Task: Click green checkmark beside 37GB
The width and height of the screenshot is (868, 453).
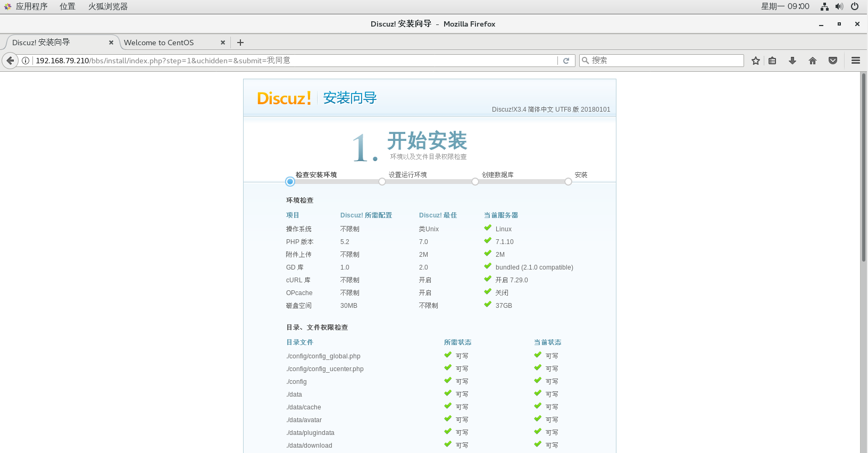Action: point(488,305)
